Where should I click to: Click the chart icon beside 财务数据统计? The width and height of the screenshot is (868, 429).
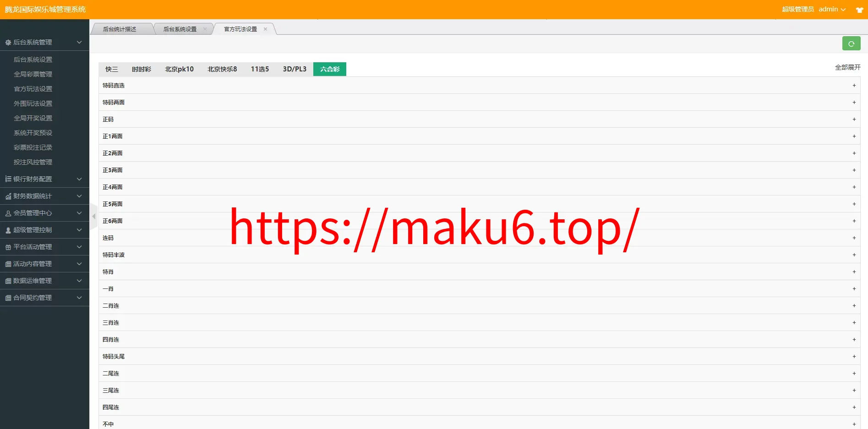[8, 196]
